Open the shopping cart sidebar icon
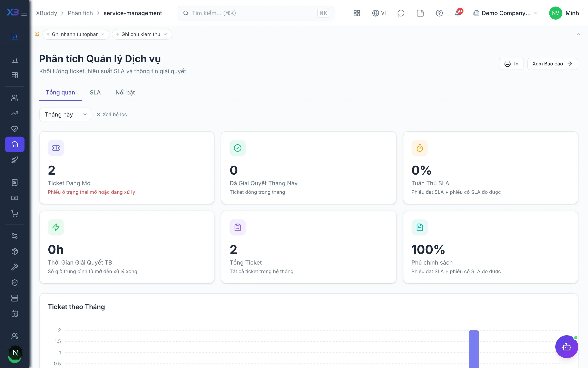This screenshot has height=368, width=588. point(14,213)
